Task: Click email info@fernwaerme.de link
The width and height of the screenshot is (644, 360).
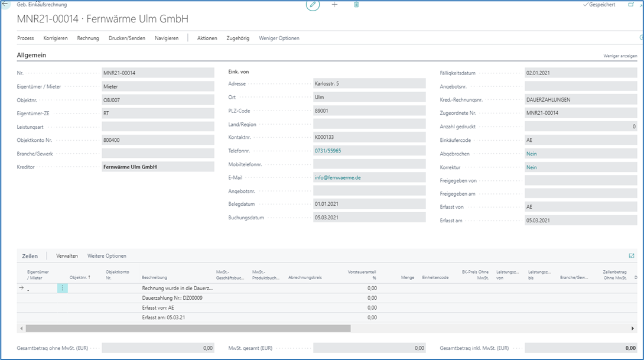Action: click(337, 178)
